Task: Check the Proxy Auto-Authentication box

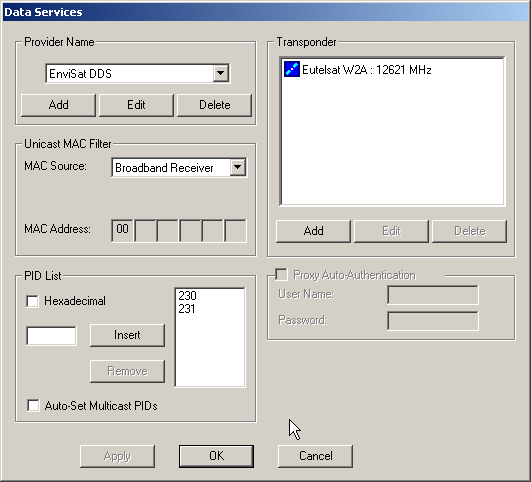Action: click(x=281, y=275)
